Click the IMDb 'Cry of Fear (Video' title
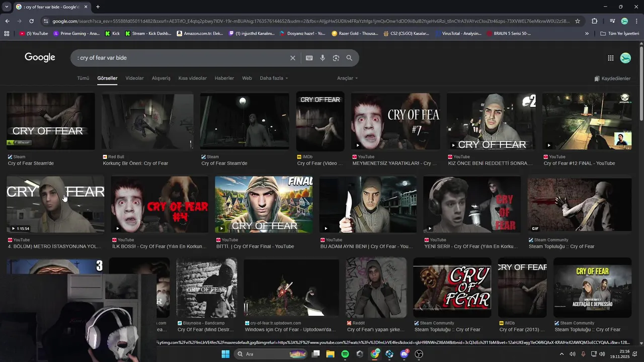Image resolution: width=644 pixels, height=362 pixels. tap(320, 163)
